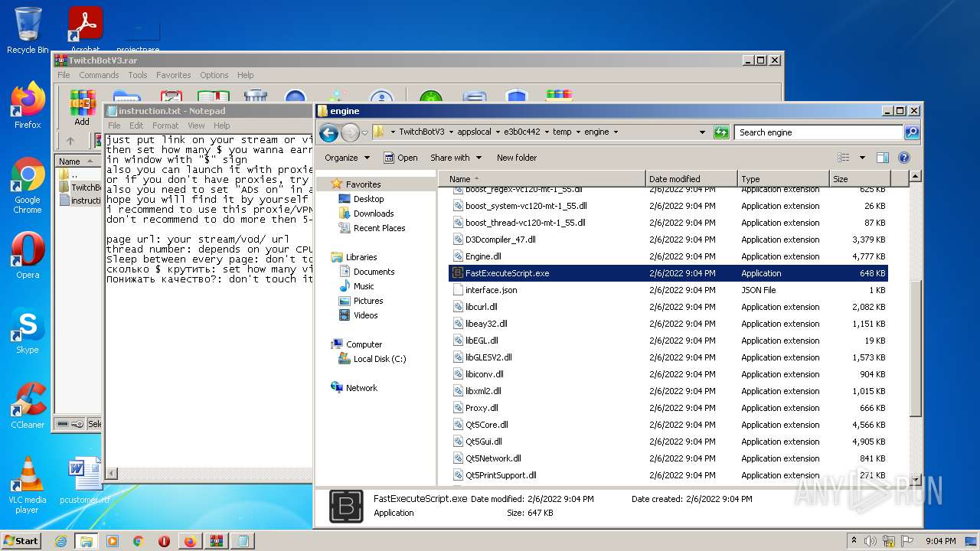980x551 pixels.
Task: Click the refresh button beside address bar
Action: pyautogui.click(x=721, y=132)
